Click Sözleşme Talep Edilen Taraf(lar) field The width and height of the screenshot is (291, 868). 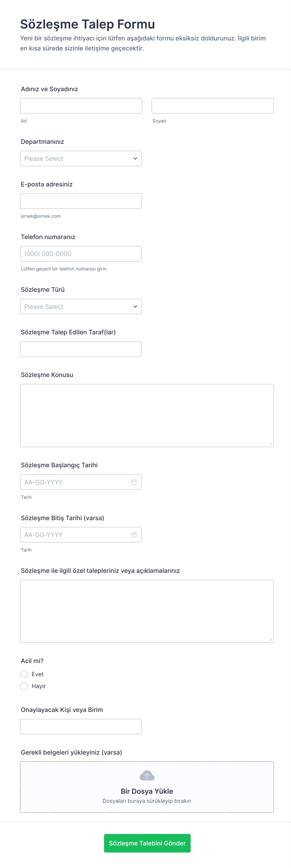[x=81, y=349]
